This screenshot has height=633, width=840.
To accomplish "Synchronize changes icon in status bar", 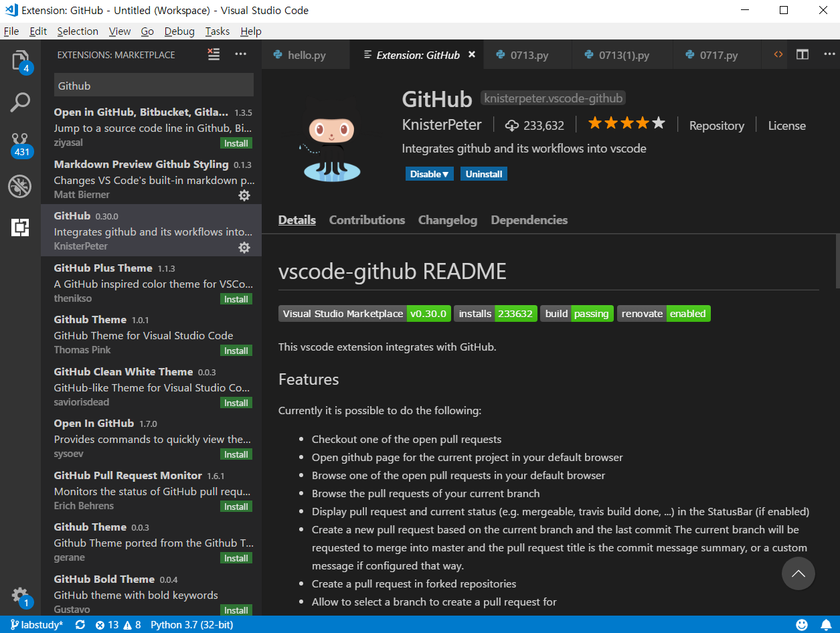I will 80,625.
